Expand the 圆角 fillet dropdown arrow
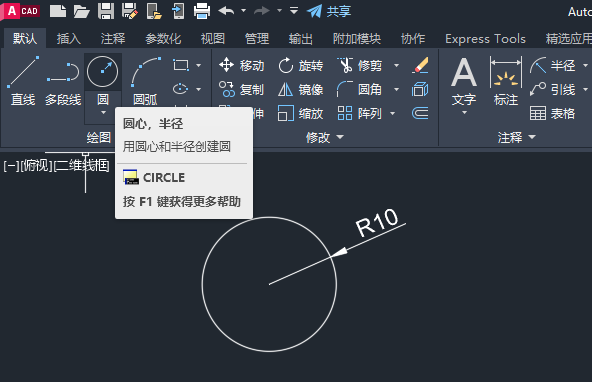592x382 pixels. coord(396,89)
